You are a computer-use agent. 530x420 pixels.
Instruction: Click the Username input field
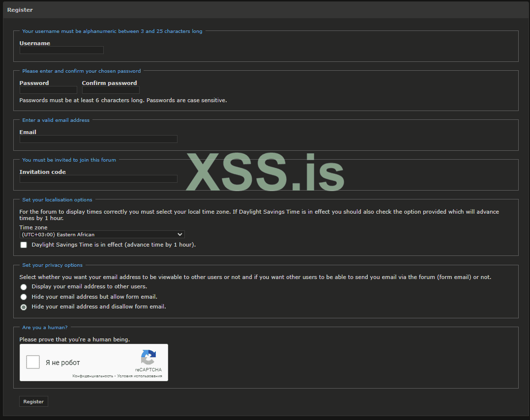[x=61, y=50]
